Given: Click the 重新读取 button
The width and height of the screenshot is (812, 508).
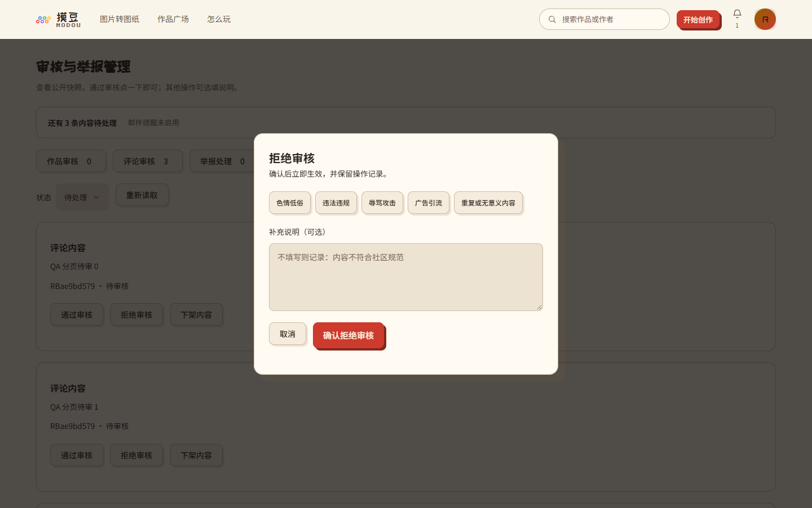Looking at the screenshot, I should click(142, 195).
